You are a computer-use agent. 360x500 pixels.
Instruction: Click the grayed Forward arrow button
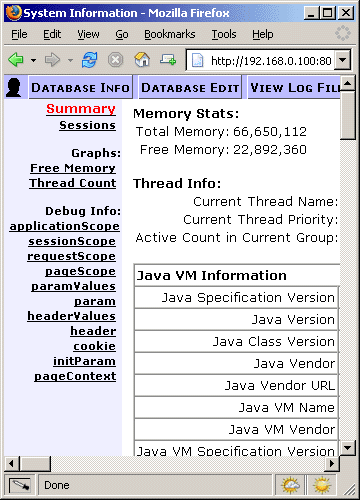[x=52, y=60]
